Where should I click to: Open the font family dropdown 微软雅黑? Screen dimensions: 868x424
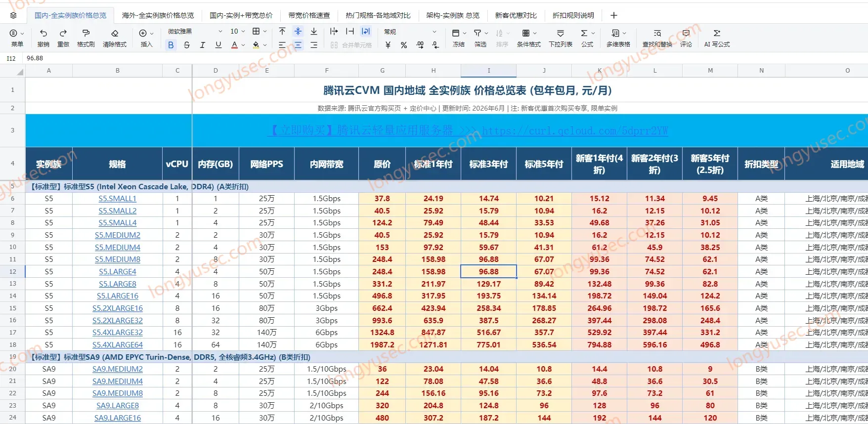(195, 32)
